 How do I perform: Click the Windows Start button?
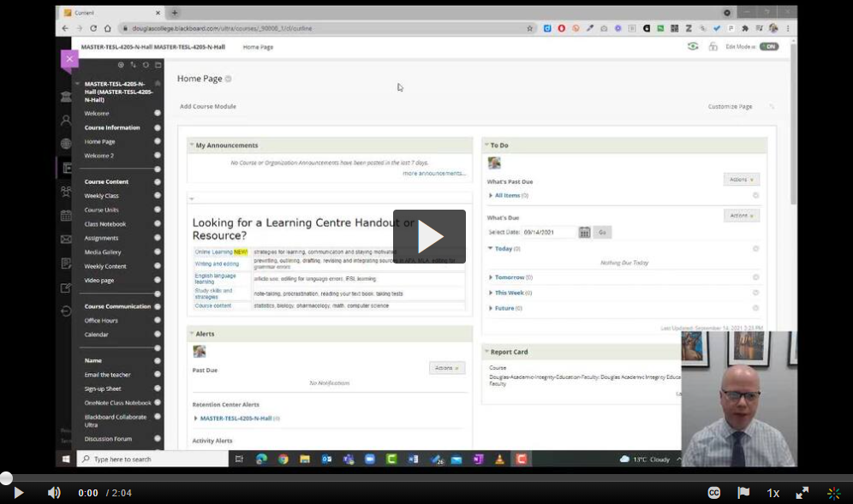[66, 459]
